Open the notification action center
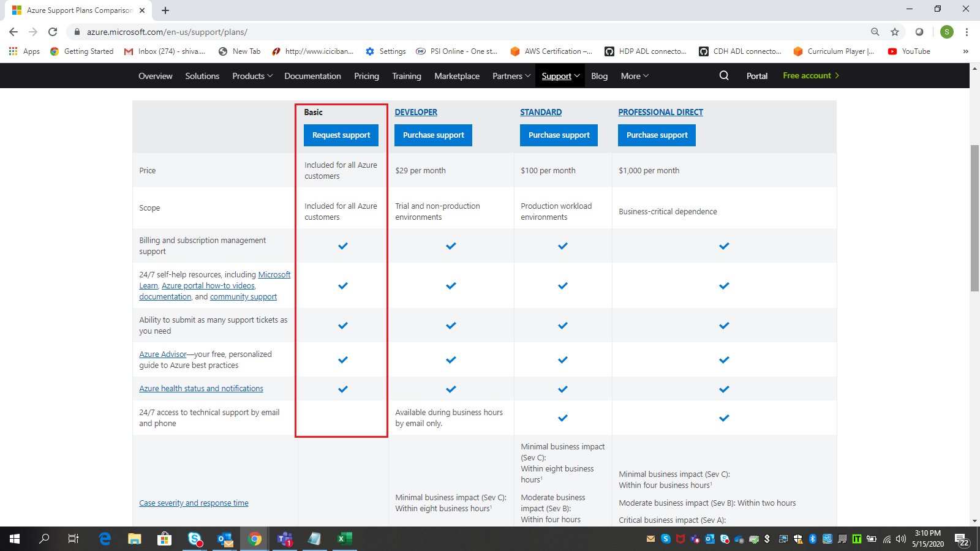The width and height of the screenshot is (980, 551). pos(963,539)
